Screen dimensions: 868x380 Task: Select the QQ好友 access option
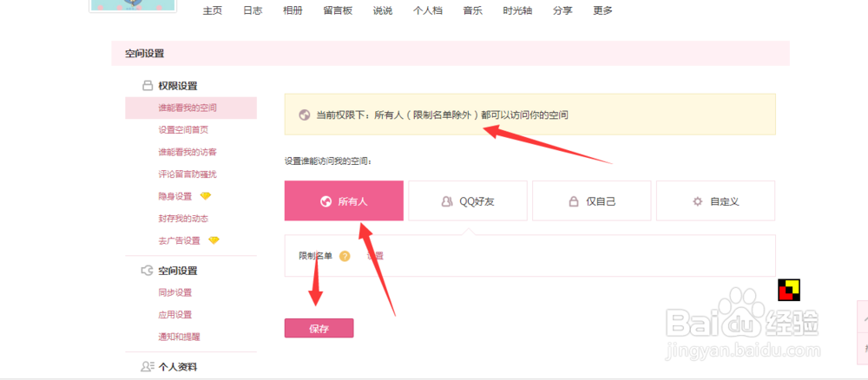(468, 200)
